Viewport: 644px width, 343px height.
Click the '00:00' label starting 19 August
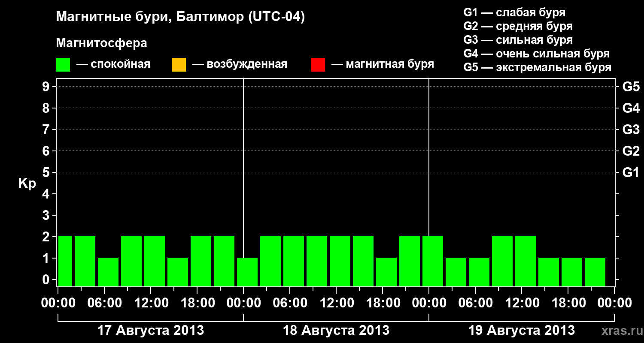coord(429,303)
